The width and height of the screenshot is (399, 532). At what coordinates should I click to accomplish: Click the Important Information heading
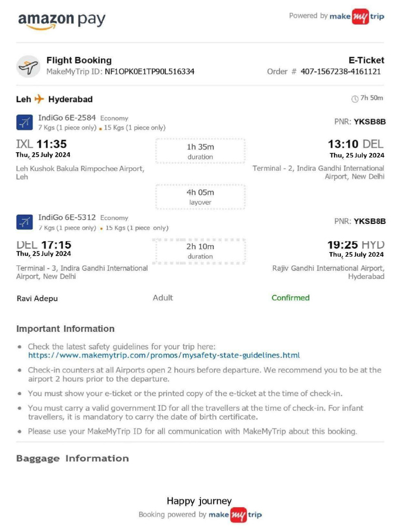point(65,329)
